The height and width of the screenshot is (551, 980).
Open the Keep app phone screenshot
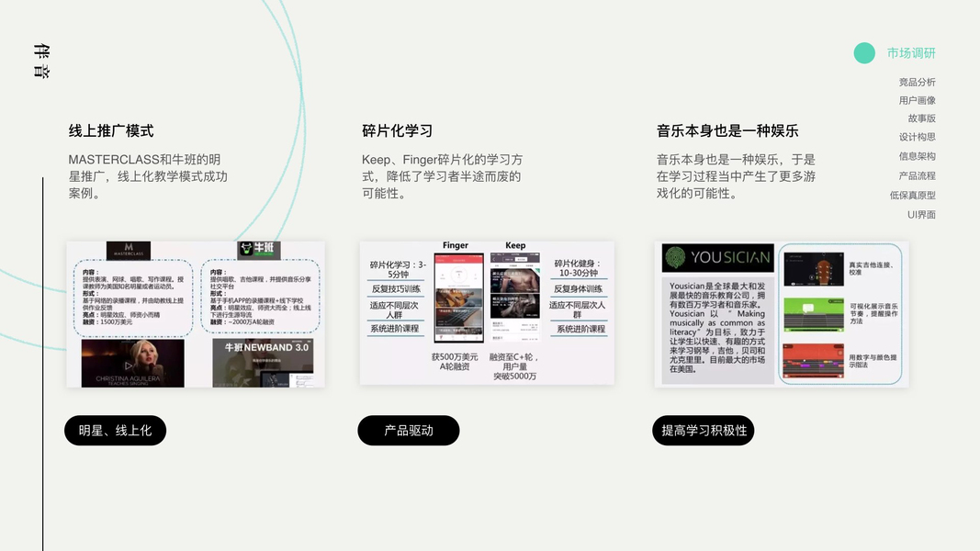(515, 297)
